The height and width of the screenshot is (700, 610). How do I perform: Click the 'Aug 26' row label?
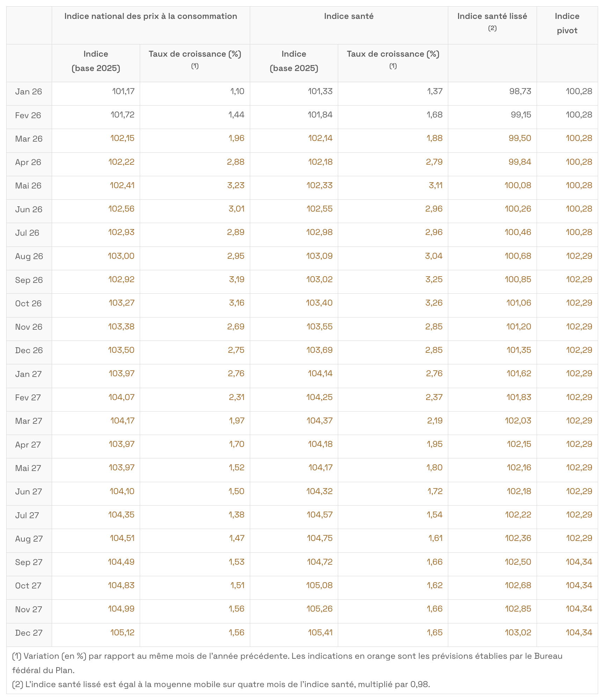click(x=29, y=256)
